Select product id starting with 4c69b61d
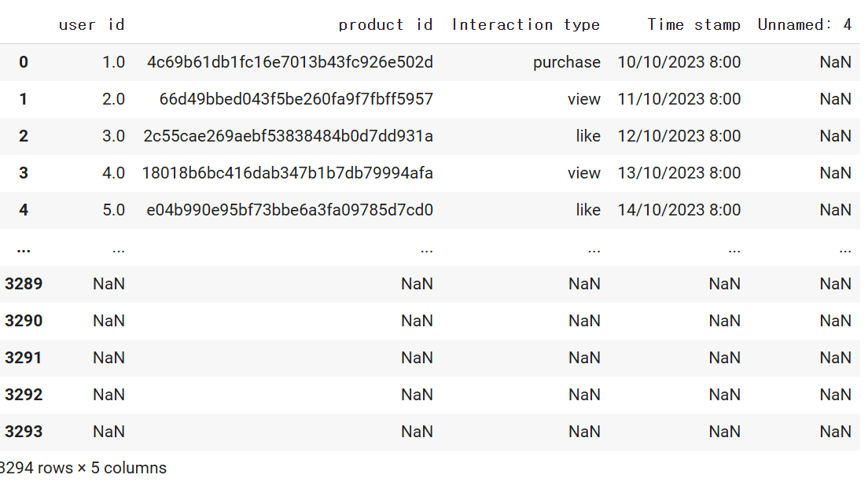Image resolution: width=868 pixels, height=482 pixels. click(x=289, y=62)
